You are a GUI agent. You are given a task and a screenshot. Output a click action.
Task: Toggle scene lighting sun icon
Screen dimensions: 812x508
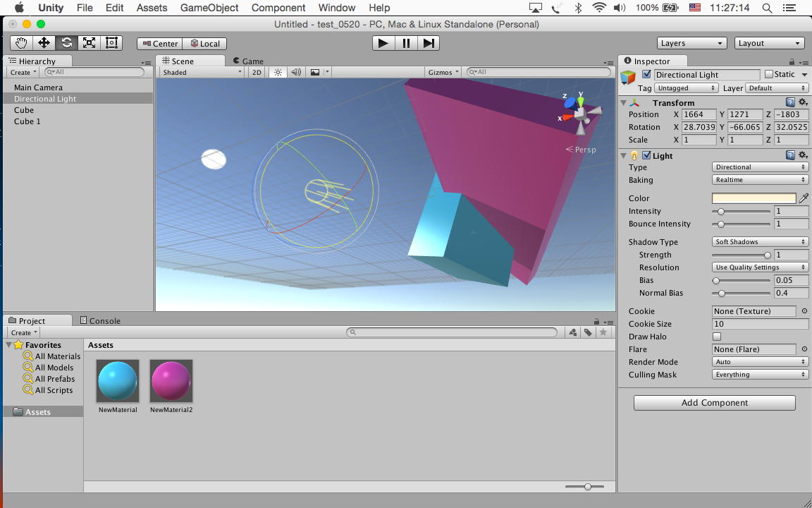point(278,72)
